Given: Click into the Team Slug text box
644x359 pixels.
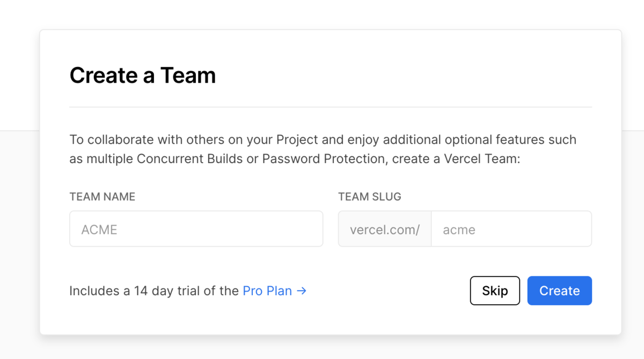Looking at the screenshot, I should 510,229.
